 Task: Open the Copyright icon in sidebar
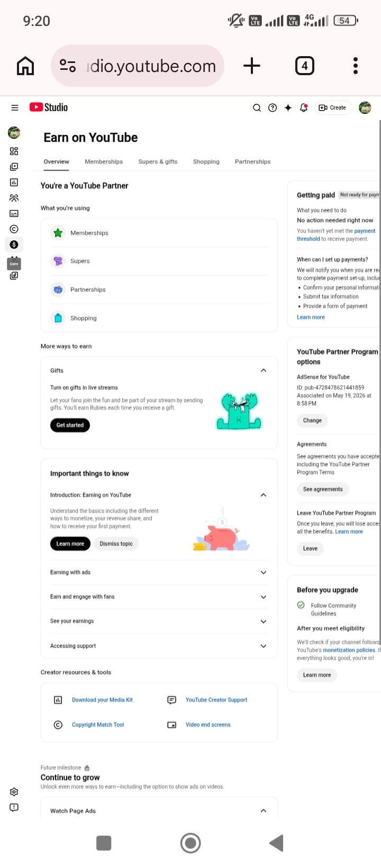(14, 229)
